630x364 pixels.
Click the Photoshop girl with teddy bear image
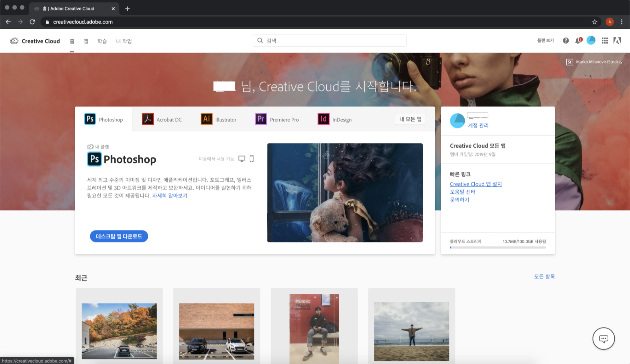point(345,193)
